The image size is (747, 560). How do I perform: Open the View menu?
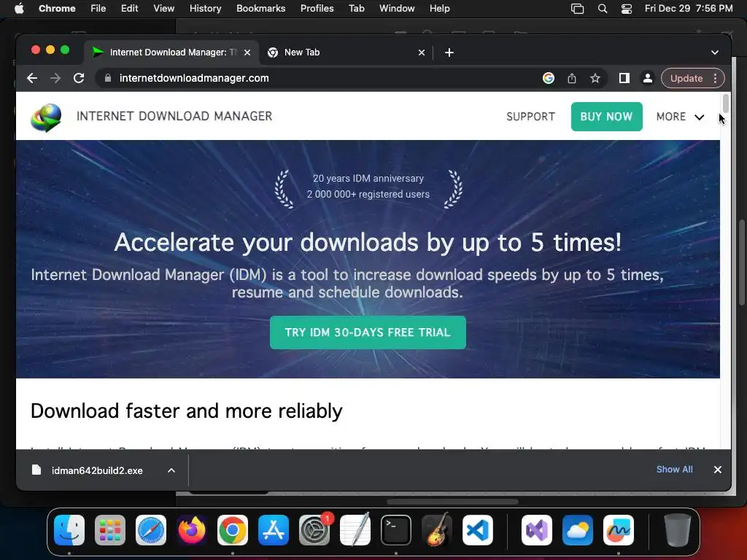pos(163,9)
